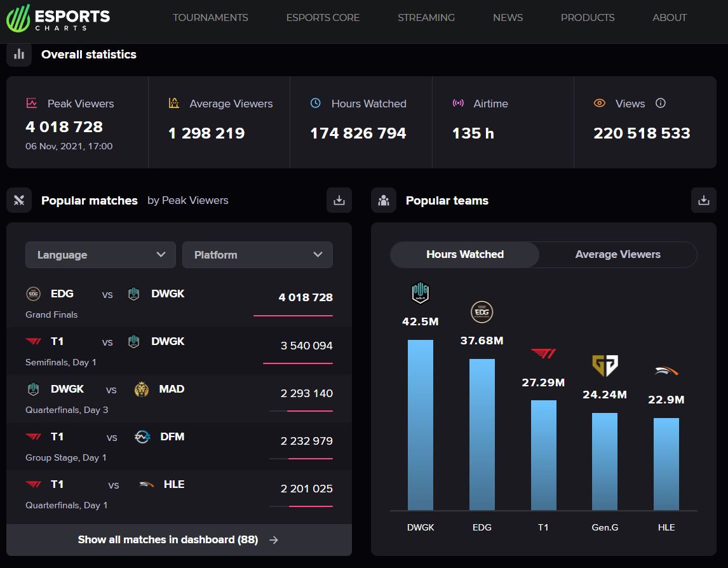Click the DFM logo in match list
The image size is (728, 568).
[142, 436]
